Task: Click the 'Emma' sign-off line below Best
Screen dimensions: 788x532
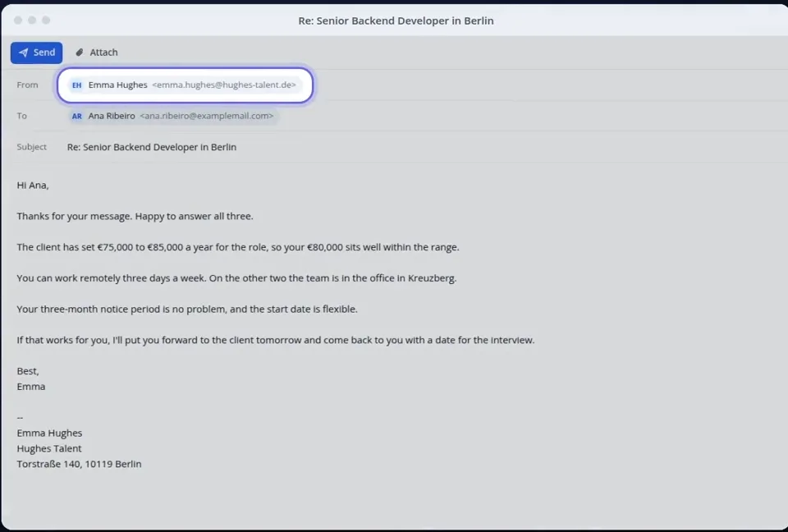Action: coord(31,387)
